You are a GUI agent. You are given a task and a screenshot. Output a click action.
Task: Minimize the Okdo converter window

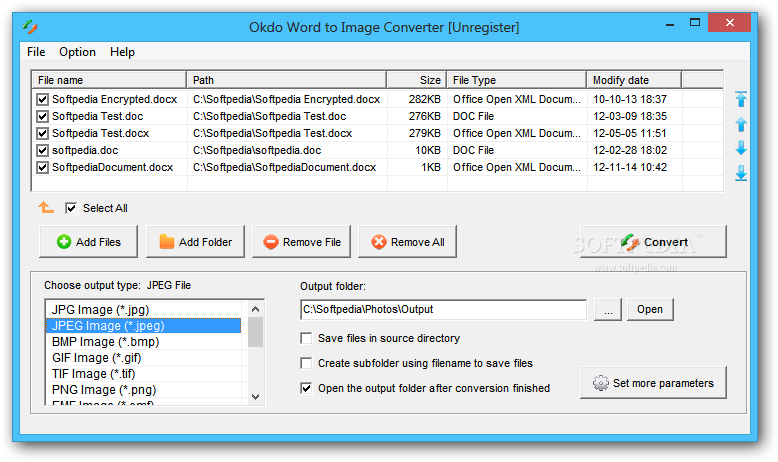(670, 23)
